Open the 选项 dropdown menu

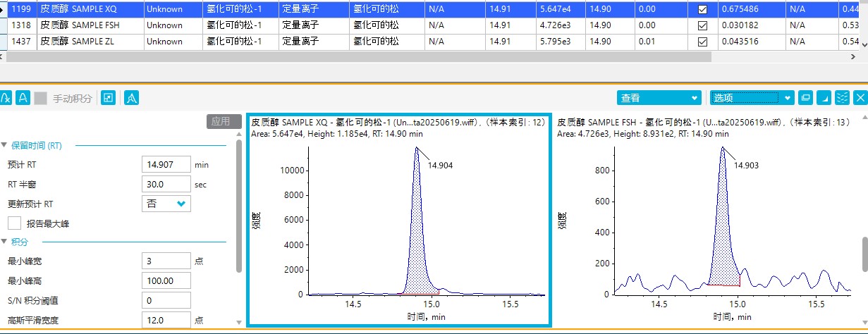click(752, 97)
